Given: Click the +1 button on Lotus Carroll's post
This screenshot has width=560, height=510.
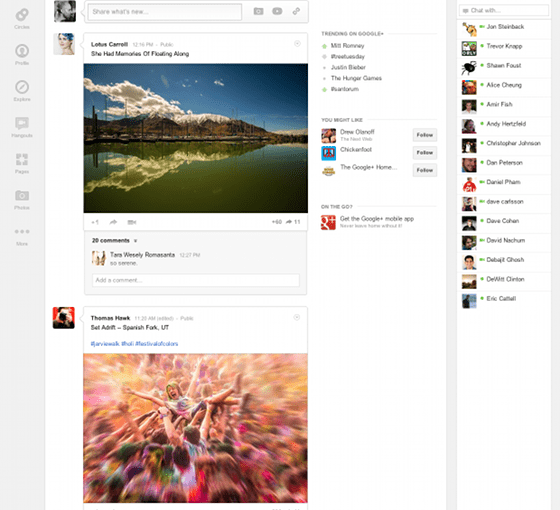Looking at the screenshot, I should (x=95, y=222).
